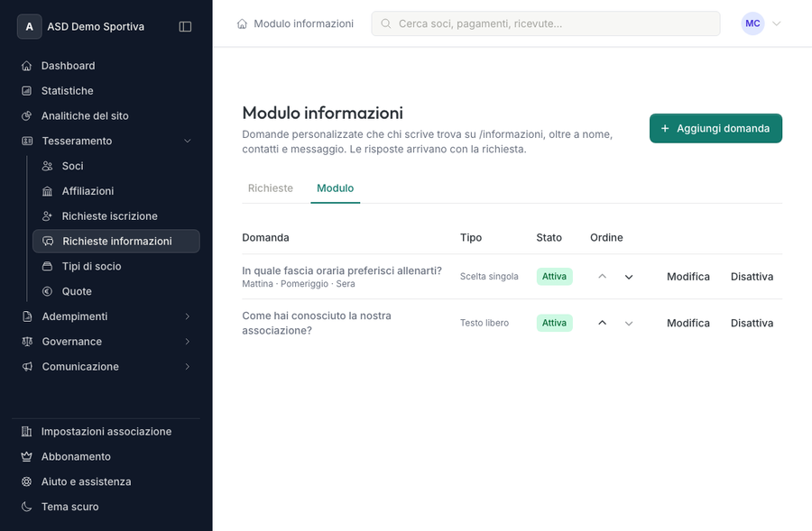Click the search magnifier icon
812x531 pixels.
pyautogui.click(x=386, y=23)
